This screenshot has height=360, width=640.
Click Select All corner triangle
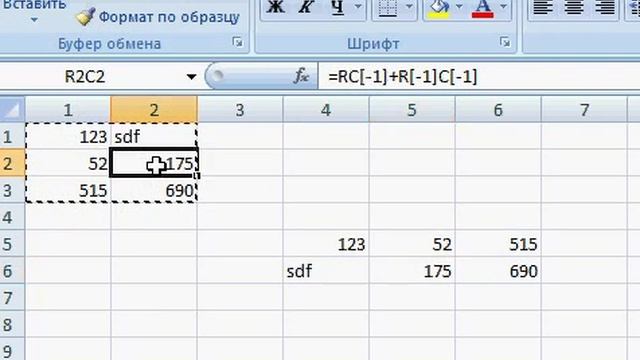pyautogui.click(x=12, y=109)
